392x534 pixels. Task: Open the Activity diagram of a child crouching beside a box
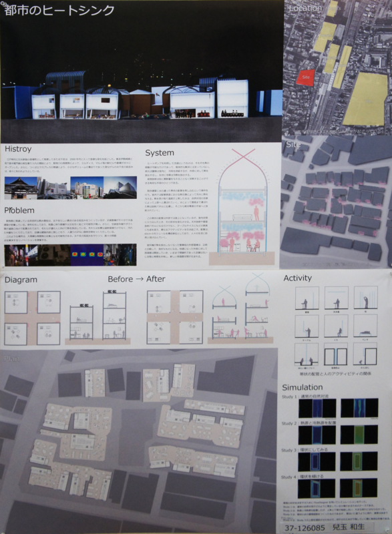(365, 354)
